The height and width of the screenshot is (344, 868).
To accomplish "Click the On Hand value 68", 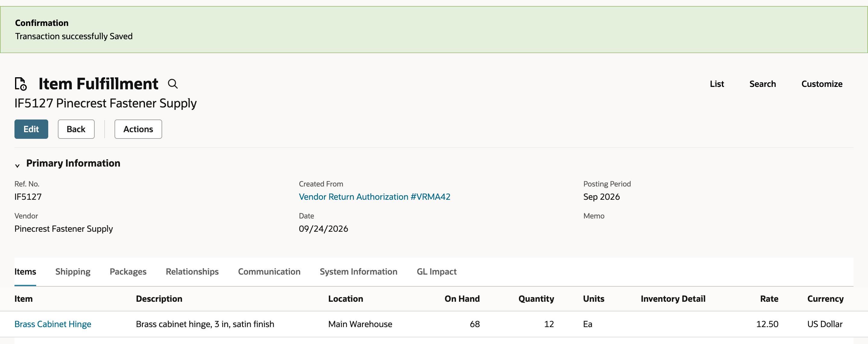I will pyautogui.click(x=474, y=324).
